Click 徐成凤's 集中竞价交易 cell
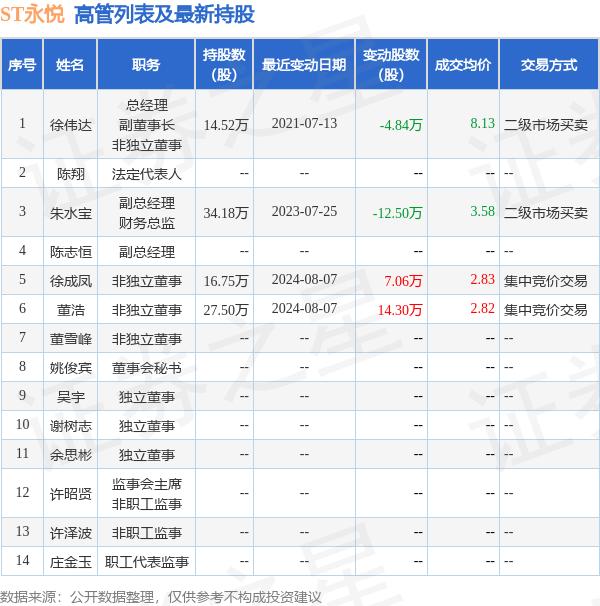This screenshot has width=600, height=606. [545, 281]
